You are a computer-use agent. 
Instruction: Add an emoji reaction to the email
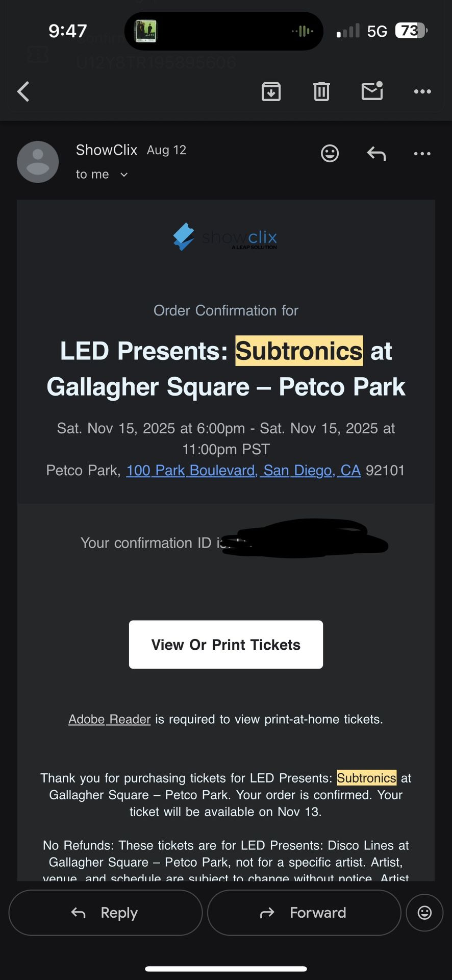click(330, 153)
